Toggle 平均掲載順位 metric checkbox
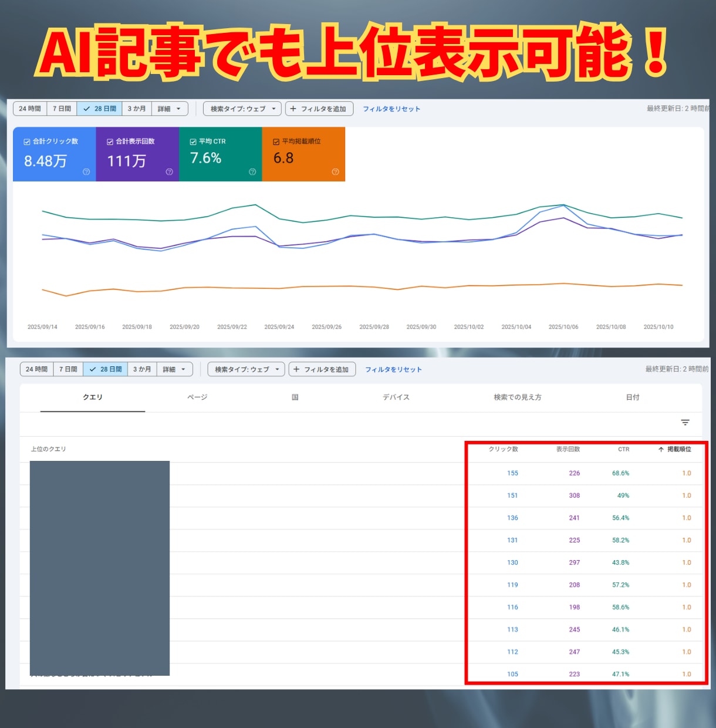Viewport: 716px width, 728px height. point(276,142)
